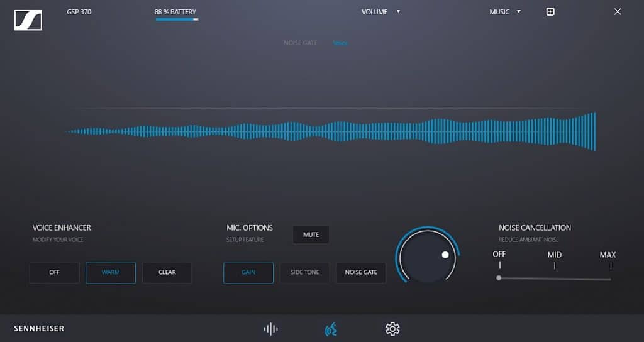Select the SIDE TONE mic option

coord(304,273)
